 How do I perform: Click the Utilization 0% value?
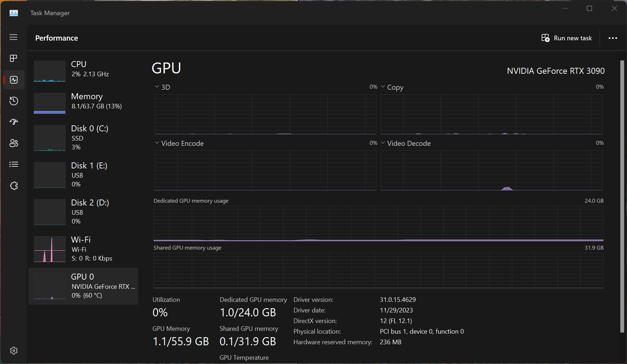point(160,312)
